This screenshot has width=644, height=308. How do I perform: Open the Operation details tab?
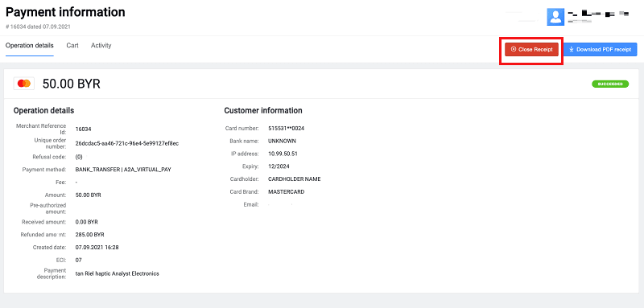click(30, 45)
